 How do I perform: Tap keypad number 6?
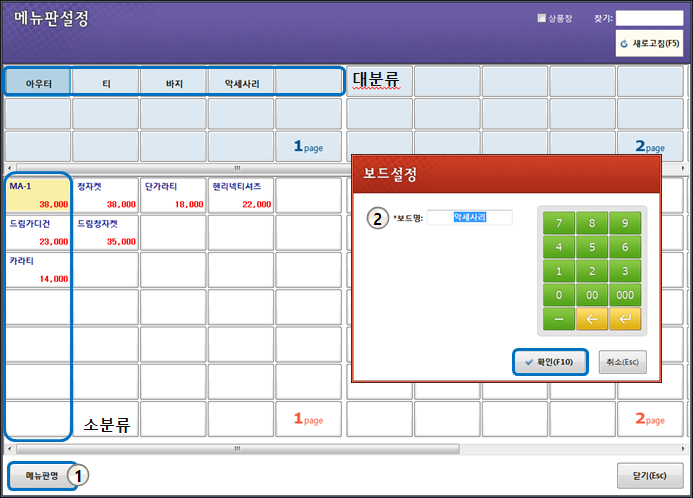(x=625, y=247)
